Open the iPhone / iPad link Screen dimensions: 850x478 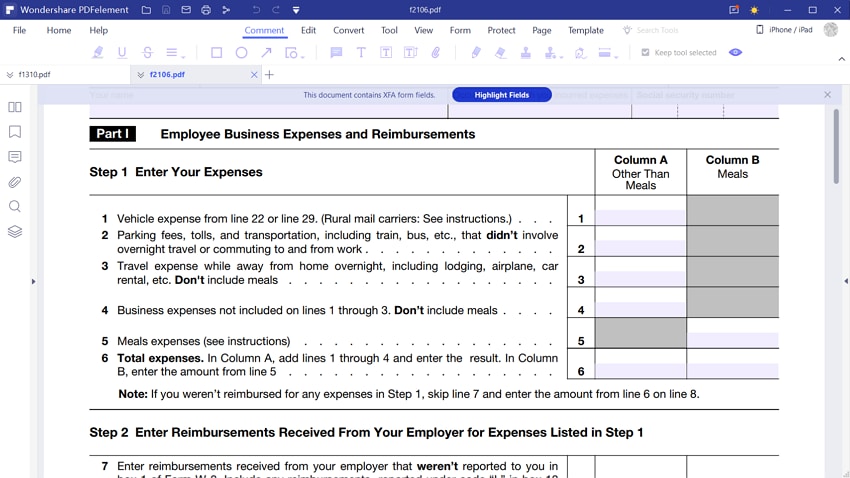(x=784, y=30)
